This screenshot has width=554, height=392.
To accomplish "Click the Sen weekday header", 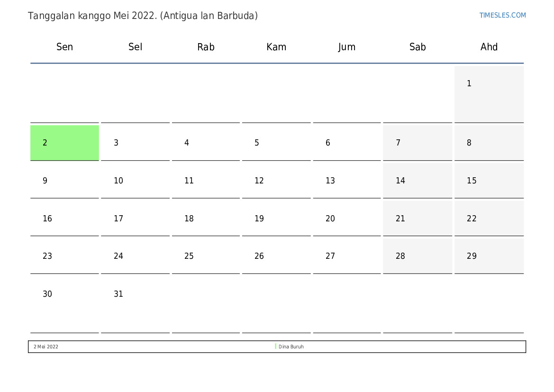I will click(x=64, y=47).
